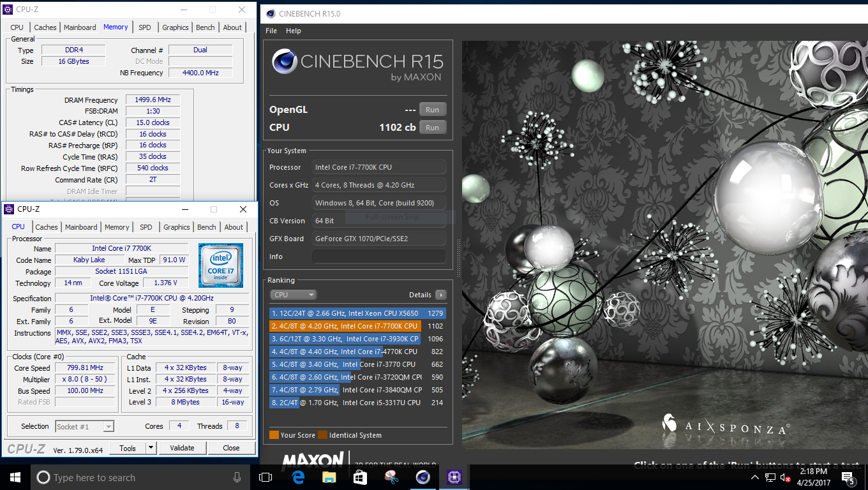Open the Bench tab in the CPU-Z Memory window
The image size is (868, 490).
206,27
